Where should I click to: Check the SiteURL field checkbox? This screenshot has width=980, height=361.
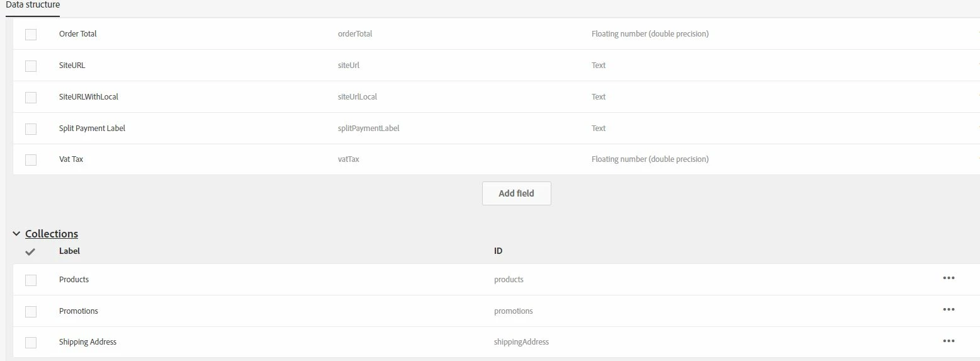31,66
